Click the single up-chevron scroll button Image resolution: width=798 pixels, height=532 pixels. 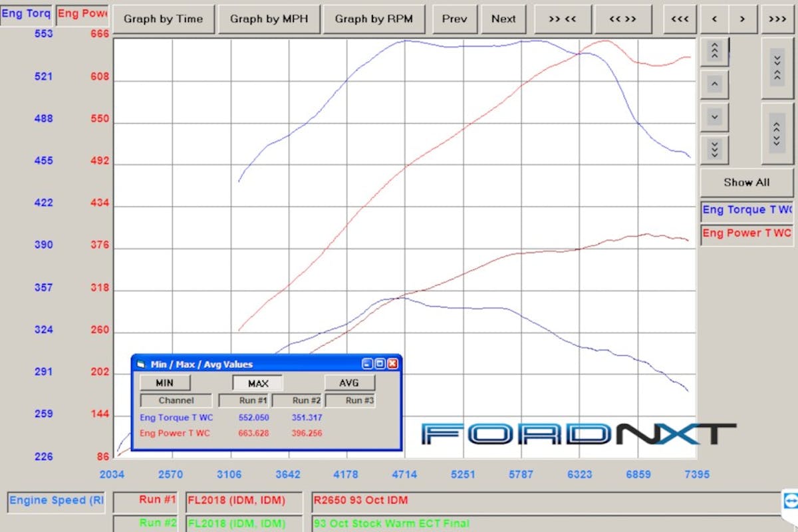coord(714,84)
